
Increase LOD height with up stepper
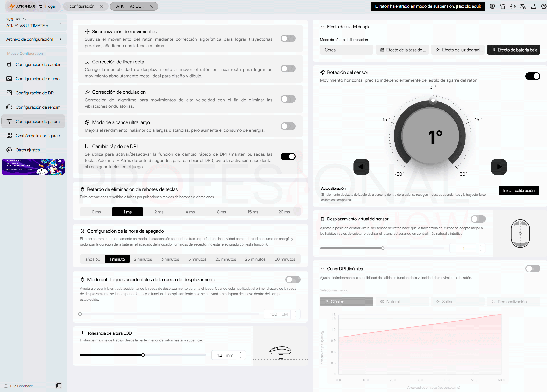tap(241, 353)
